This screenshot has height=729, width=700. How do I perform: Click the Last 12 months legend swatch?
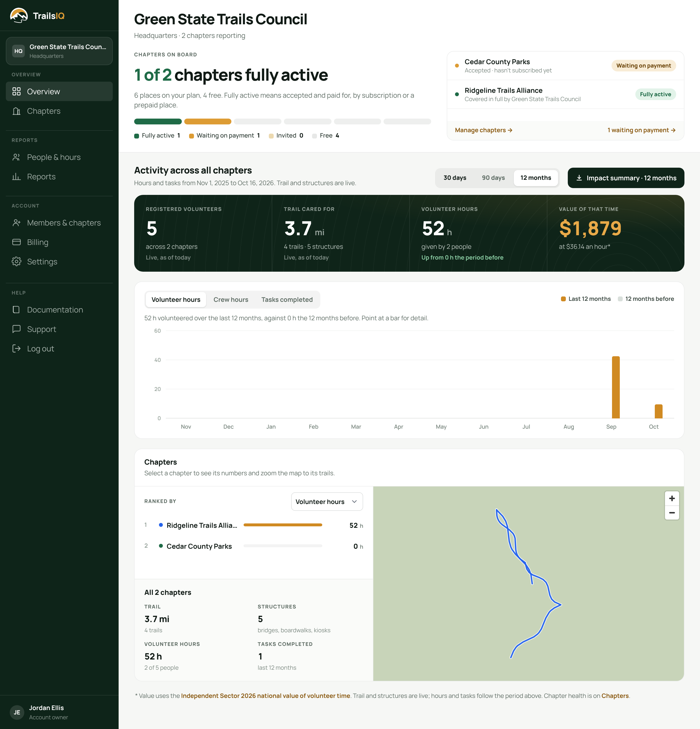point(563,299)
